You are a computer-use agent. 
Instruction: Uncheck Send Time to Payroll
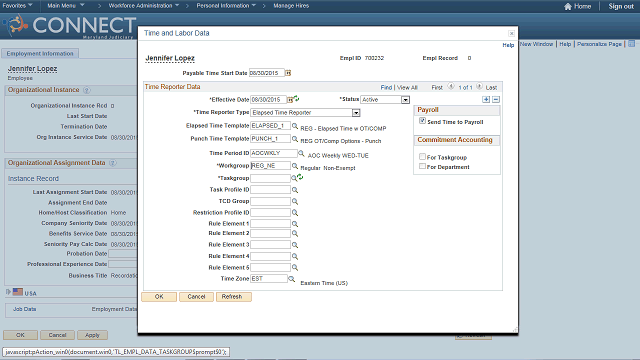click(x=422, y=121)
